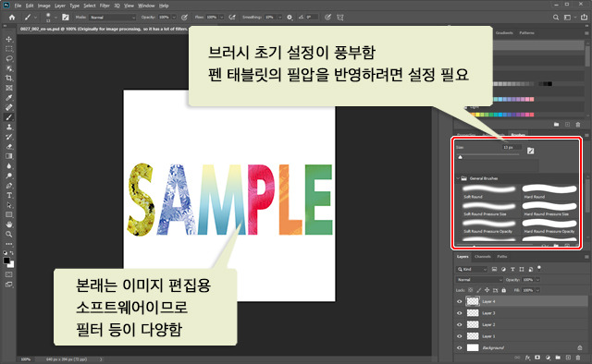The image size is (592, 364).
Task: Hide Layer 1 with eye icon
Action: (460, 336)
